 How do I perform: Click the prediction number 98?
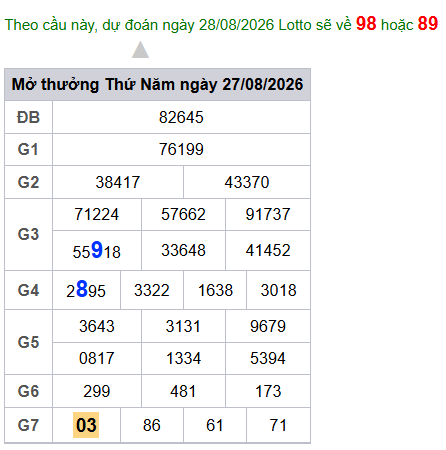[x=366, y=24]
